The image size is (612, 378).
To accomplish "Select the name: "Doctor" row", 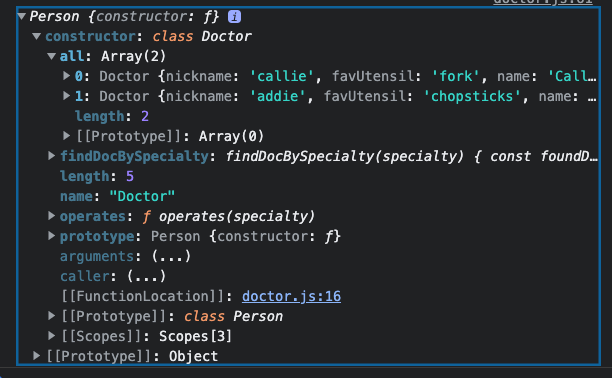I will coord(117,196).
